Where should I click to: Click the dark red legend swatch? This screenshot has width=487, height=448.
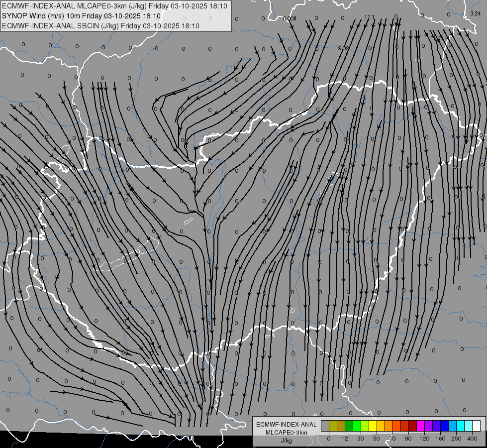point(413,426)
